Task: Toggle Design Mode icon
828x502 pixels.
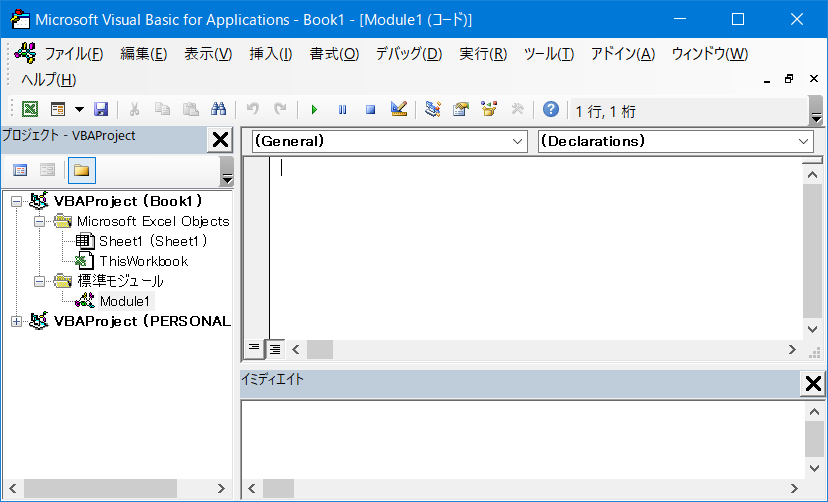Action: pyautogui.click(x=399, y=109)
